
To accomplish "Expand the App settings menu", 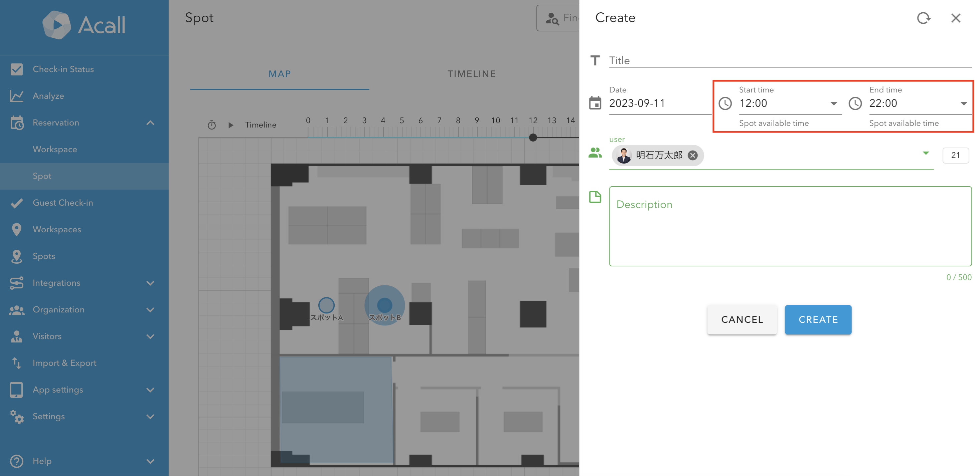I will tap(150, 390).
